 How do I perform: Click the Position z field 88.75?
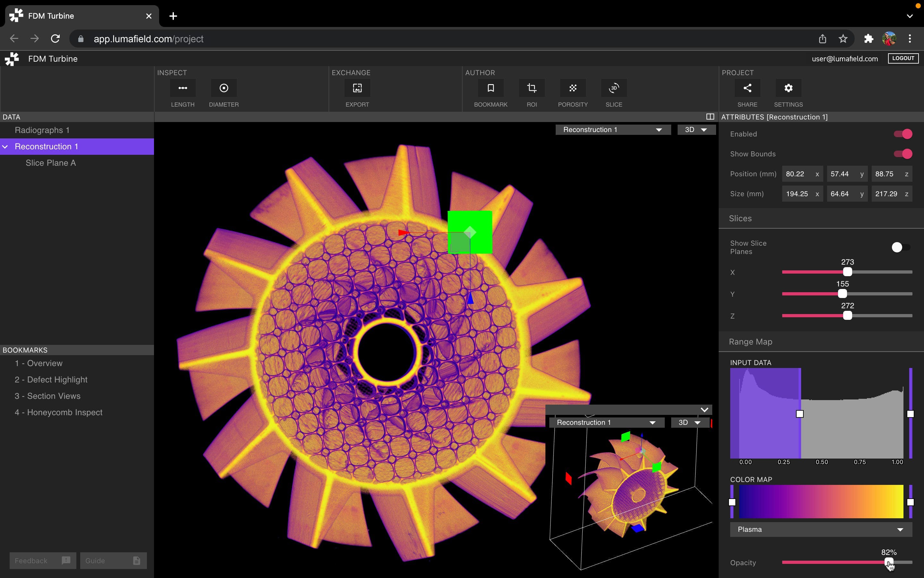pos(892,174)
